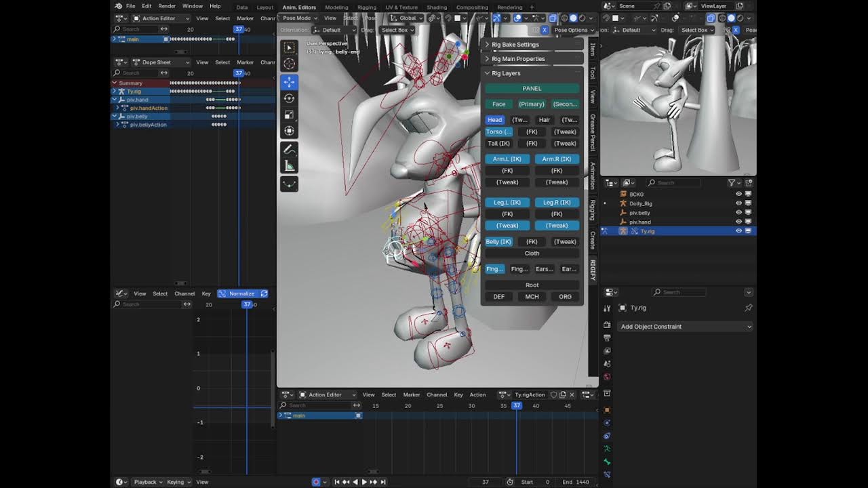Choose the Select Box tool icon
This screenshot has height=488, width=868.
290,47
